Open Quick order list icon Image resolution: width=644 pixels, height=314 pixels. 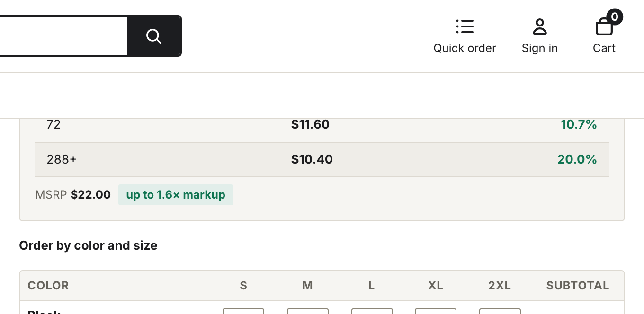pyautogui.click(x=465, y=26)
